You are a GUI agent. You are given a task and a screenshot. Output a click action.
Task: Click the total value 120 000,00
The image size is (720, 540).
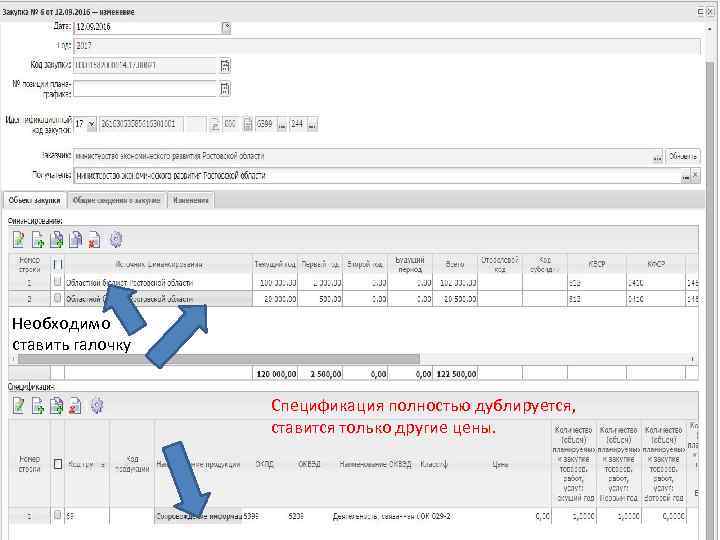275,374
